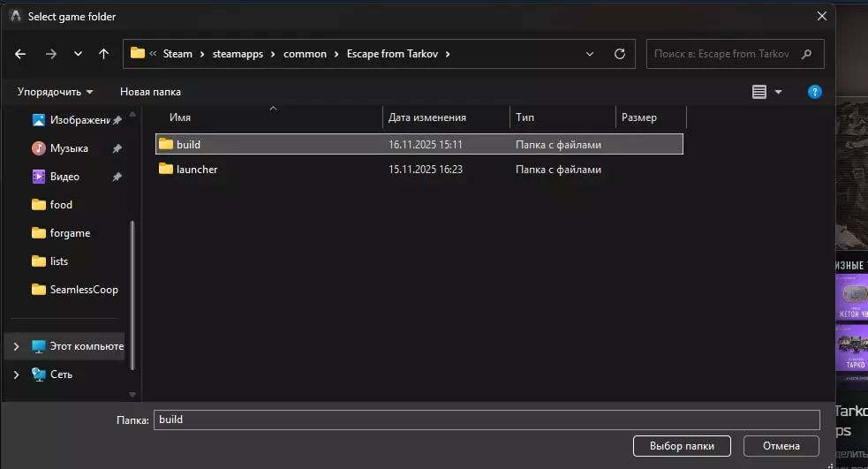Create a new folder with Новая папка
The width and height of the screenshot is (868, 469).
tap(151, 92)
